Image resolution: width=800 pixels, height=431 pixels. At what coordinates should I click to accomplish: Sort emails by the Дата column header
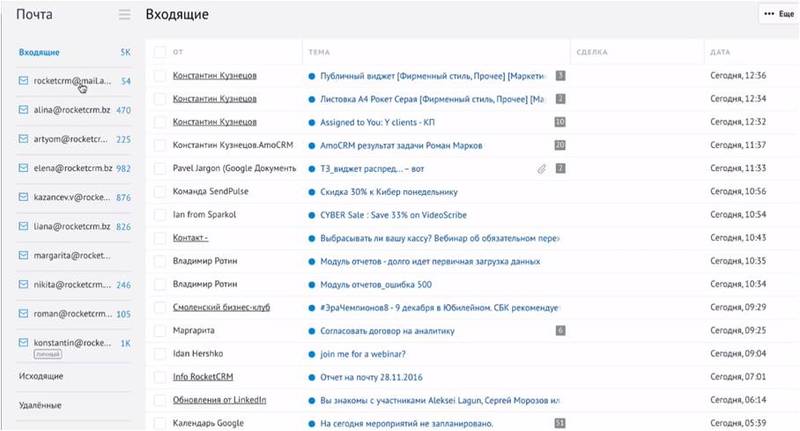point(720,50)
